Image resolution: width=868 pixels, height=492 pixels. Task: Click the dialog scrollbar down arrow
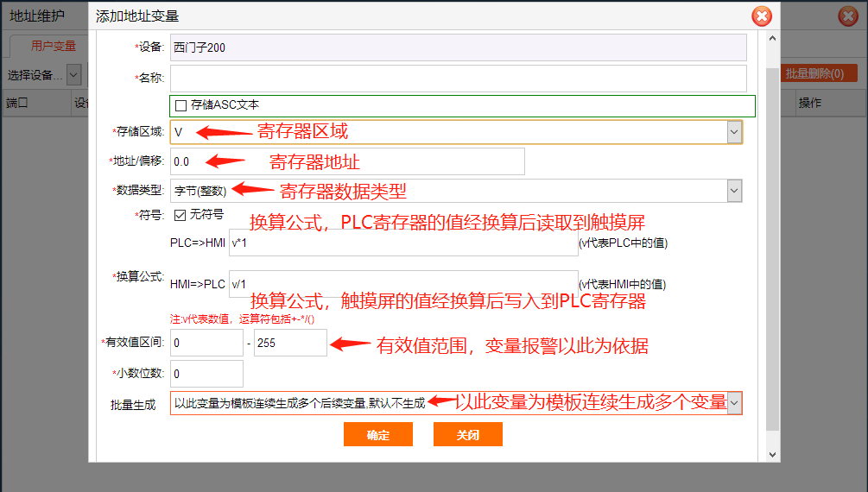coord(772,453)
